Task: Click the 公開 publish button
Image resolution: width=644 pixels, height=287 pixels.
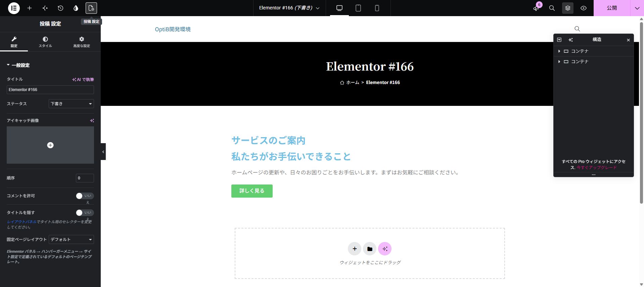Action: [612, 8]
